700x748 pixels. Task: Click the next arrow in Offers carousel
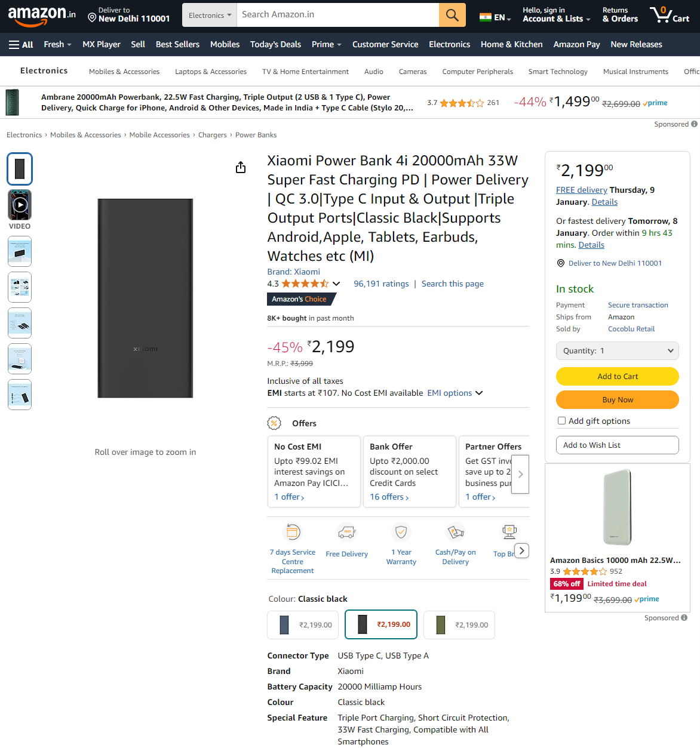[520, 474]
